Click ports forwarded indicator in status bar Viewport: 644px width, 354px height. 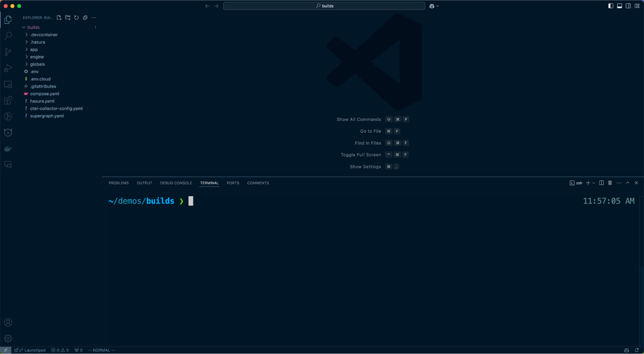point(78,350)
